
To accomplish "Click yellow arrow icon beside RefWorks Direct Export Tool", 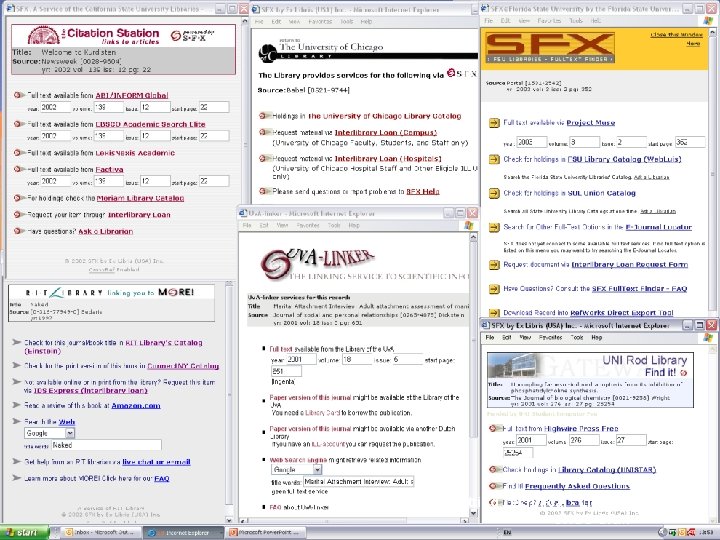I will point(494,313).
